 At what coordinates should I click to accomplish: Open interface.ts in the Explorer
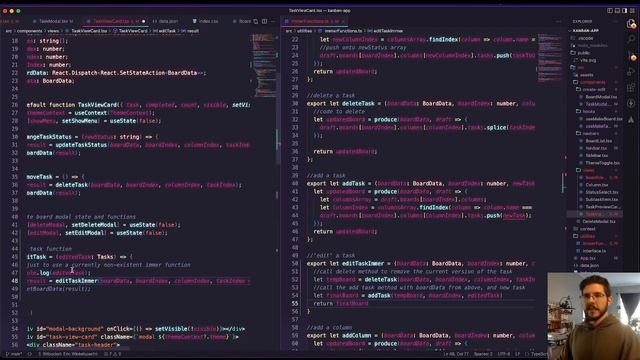tap(593, 251)
